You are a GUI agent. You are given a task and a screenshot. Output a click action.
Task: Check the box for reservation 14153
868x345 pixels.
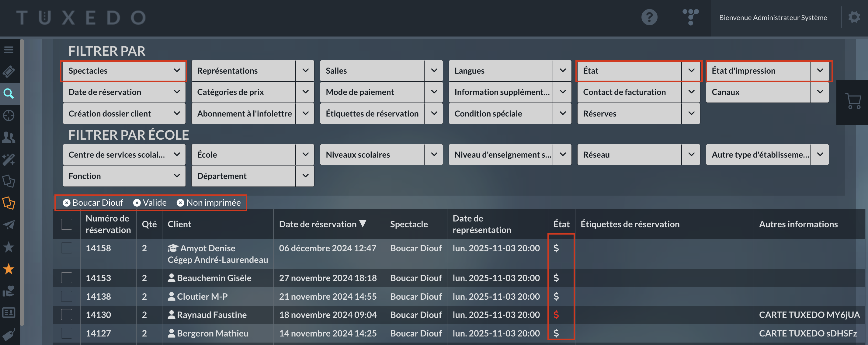pos(67,278)
